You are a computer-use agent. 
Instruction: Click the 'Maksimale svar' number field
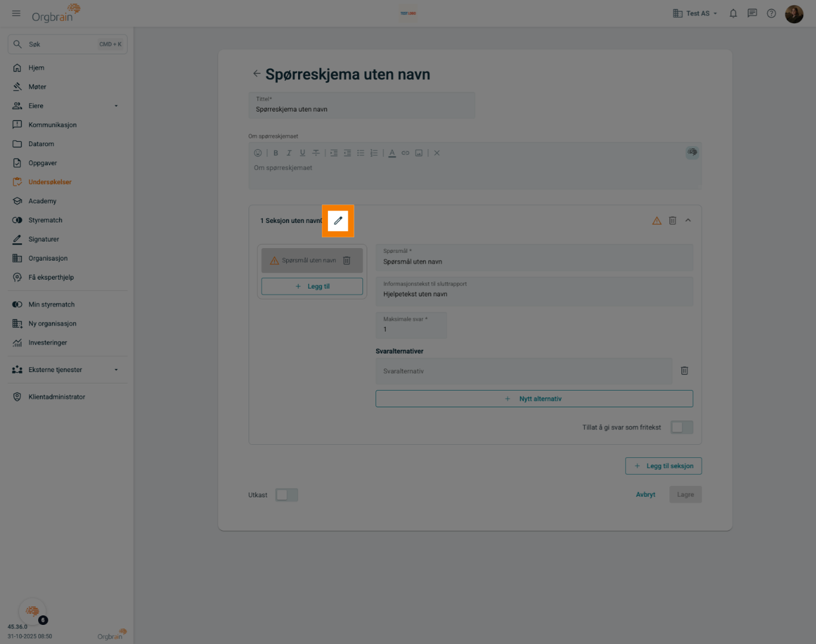411,325
